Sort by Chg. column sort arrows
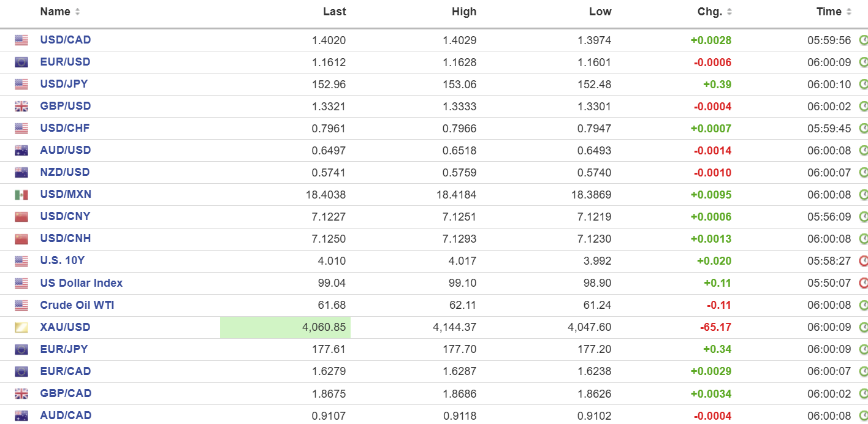This screenshot has width=868, height=424. (729, 12)
